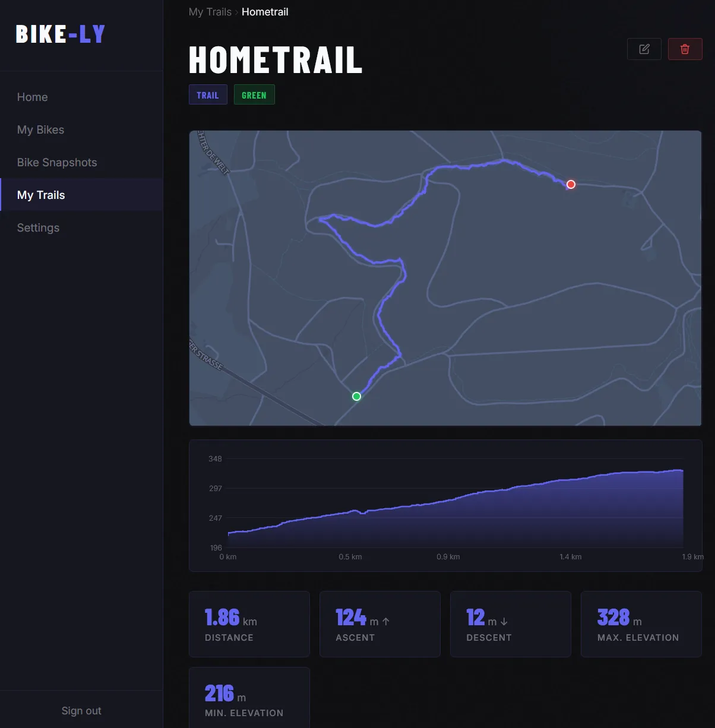This screenshot has height=728, width=715.
Task: Select the 124 m ASCENT stat card
Action: pyautogui.click(x=379, y=623)
